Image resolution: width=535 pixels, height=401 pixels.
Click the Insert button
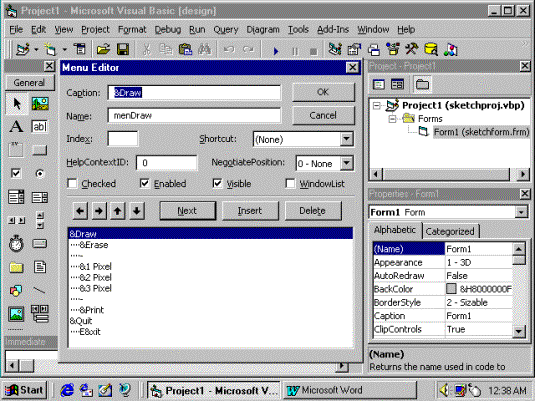pos(250,211)
